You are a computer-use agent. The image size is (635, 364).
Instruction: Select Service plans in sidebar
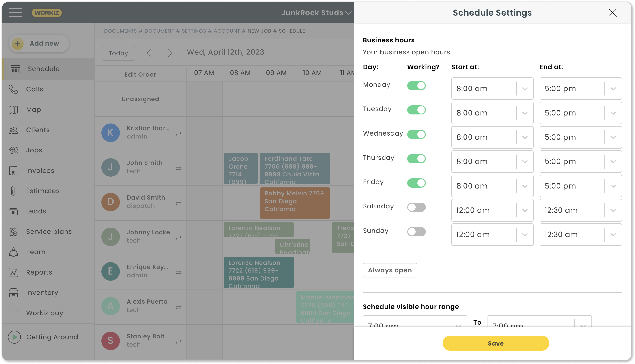click(x=49, y=232)
